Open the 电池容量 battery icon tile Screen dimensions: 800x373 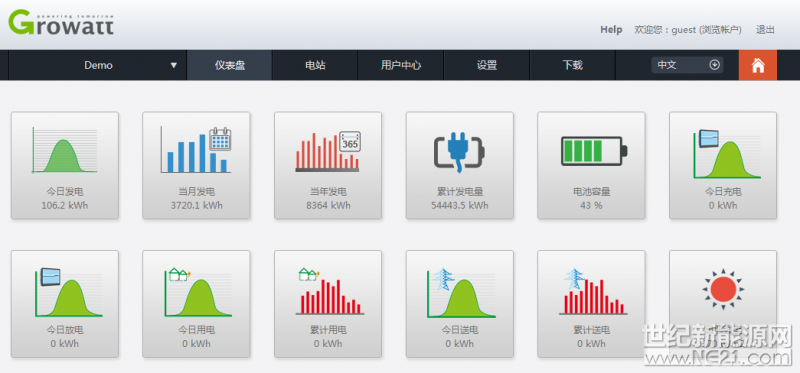591,165
